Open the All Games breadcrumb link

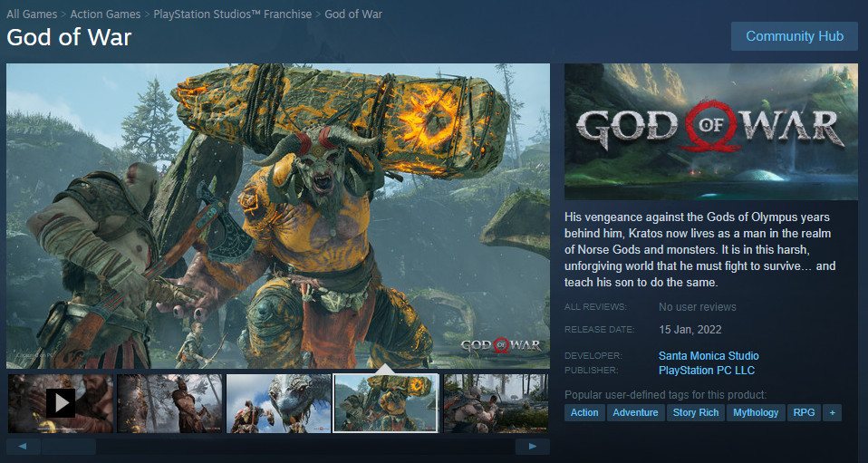(32, 14)
